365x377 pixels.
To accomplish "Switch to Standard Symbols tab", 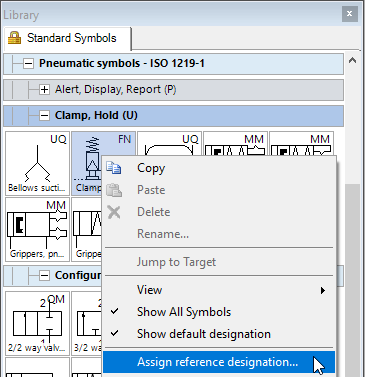I will 67,38.
